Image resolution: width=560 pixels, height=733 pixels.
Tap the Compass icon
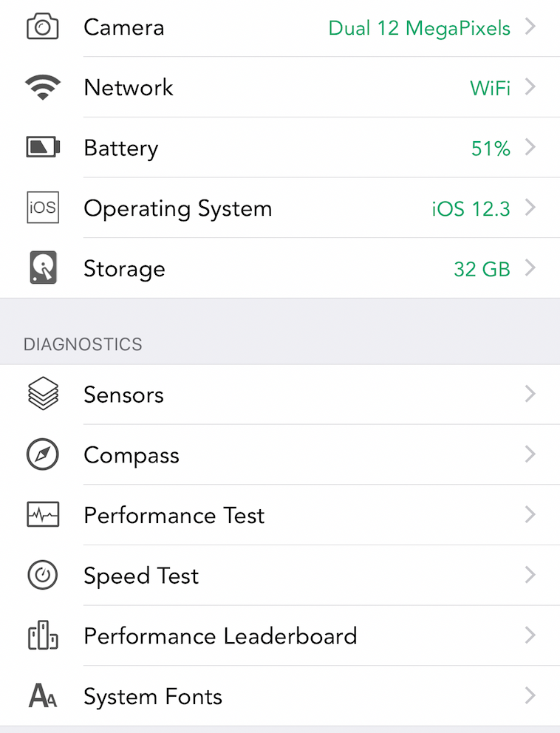[43, 454]
